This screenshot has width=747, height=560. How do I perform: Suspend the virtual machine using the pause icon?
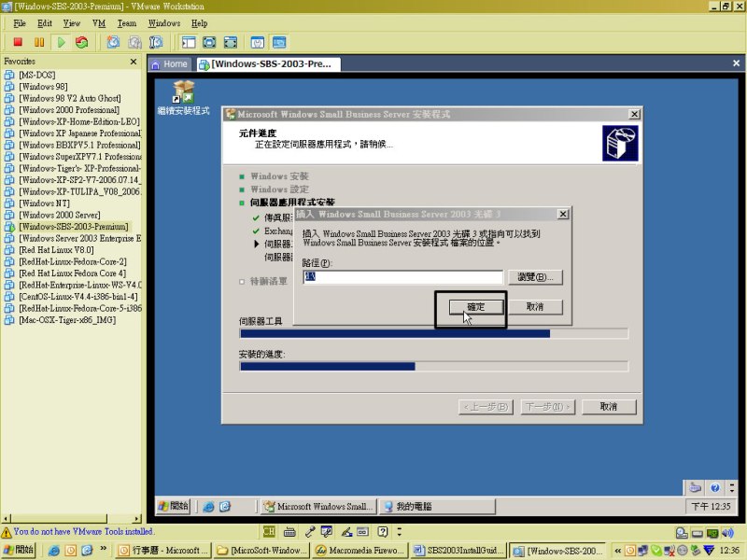coord(39,42)
